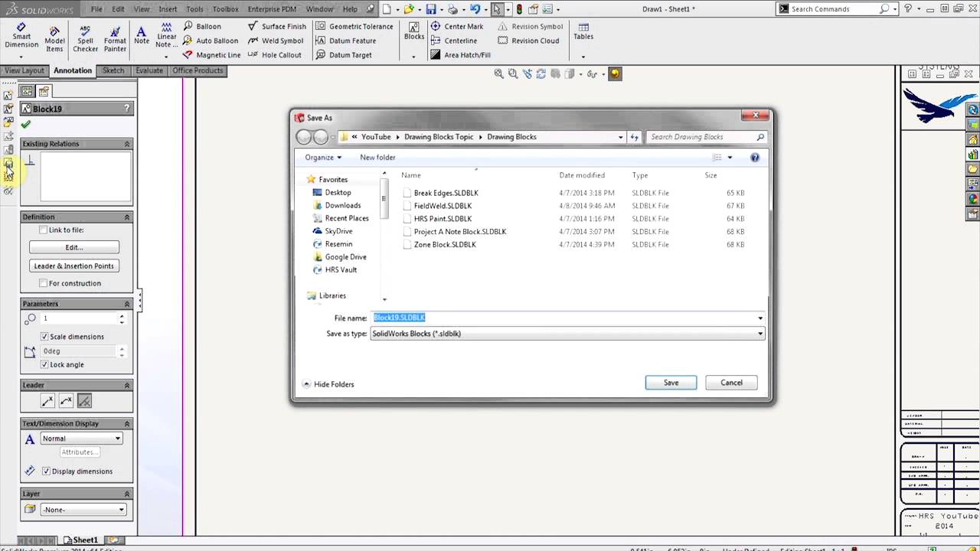Select HRS Paint.SLDBLK file
980x551 pixels.
coord(443,219)
